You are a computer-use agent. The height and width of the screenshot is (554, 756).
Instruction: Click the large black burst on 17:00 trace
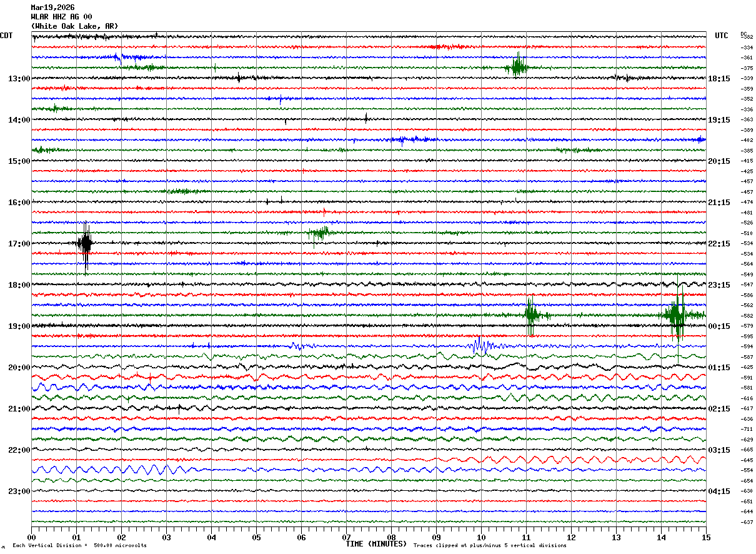click(86, 244)
